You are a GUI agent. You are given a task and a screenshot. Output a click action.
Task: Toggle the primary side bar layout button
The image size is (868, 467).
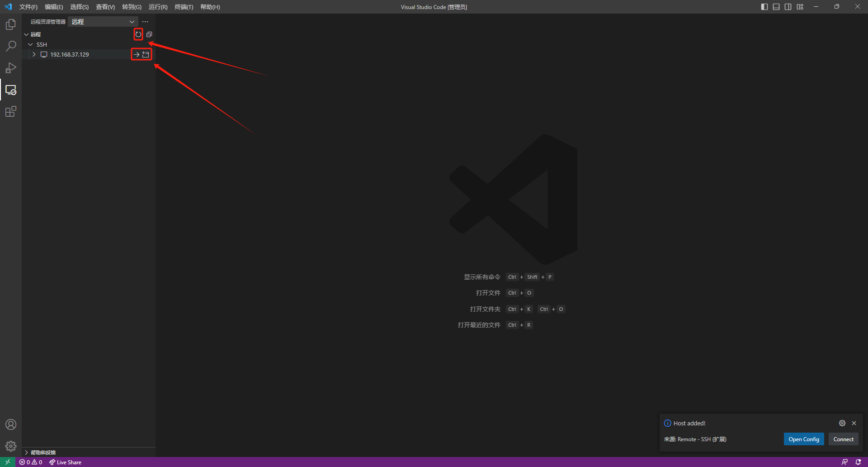pyautogui.click(x=764, y=7)
